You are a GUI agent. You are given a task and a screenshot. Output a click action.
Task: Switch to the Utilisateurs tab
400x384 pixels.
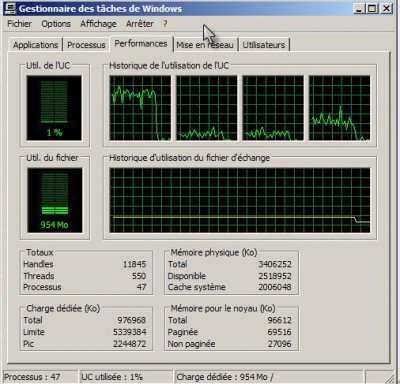click(264, 45)
